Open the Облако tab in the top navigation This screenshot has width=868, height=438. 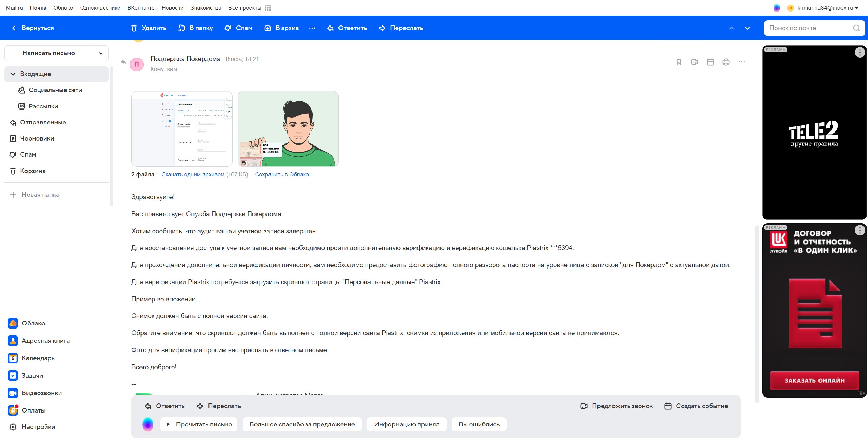63,8
